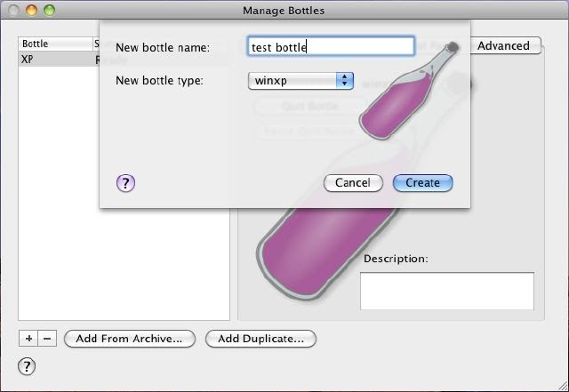The height and width of the screenshot is (392, 569).
Task: Click Add From Archive... button
Action: tap(129, 339)
